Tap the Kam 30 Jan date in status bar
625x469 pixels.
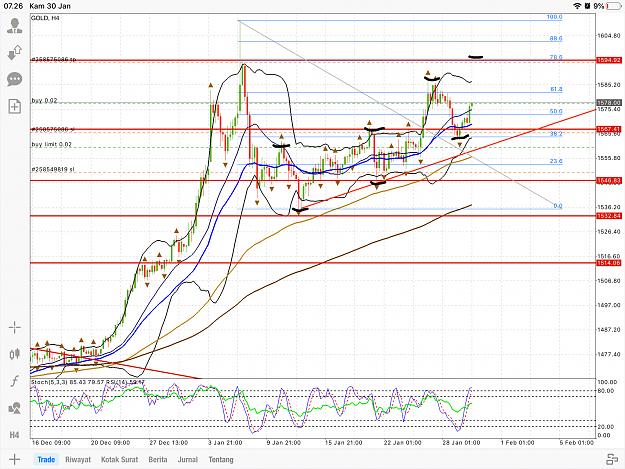(x=50, y=6)
